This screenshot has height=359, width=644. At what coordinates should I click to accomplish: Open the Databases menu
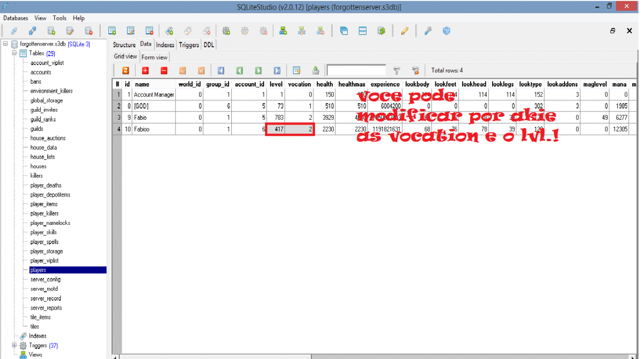coord(16,18)
